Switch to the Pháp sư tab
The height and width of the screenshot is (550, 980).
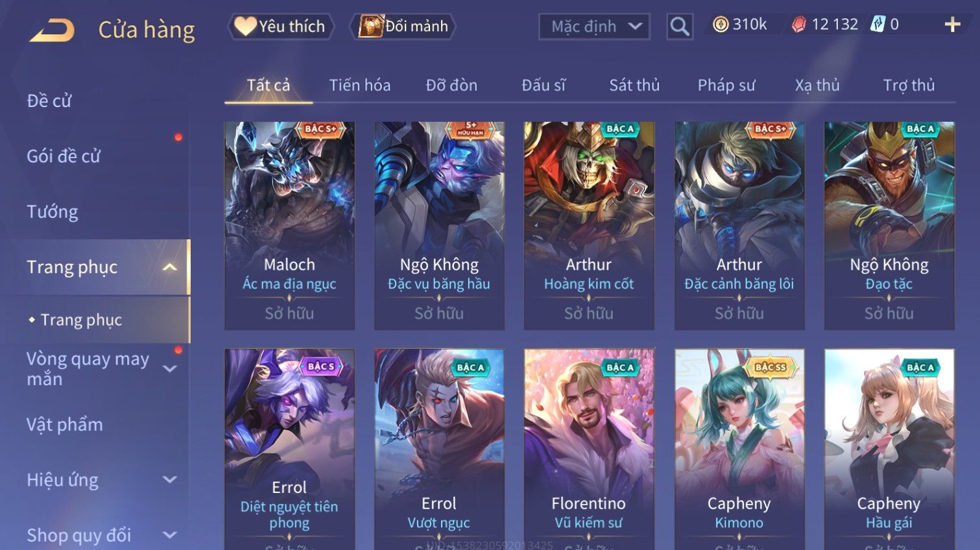pos(726,85)
